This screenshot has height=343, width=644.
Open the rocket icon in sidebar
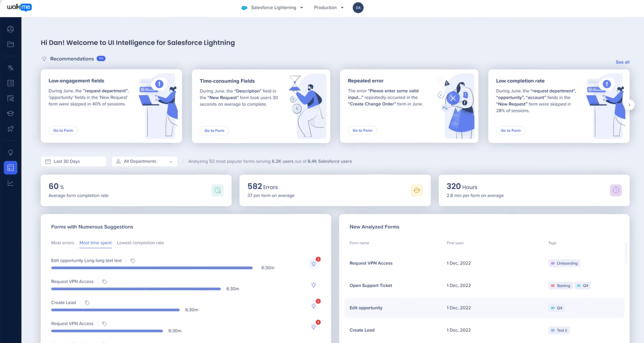pos(10,129)
